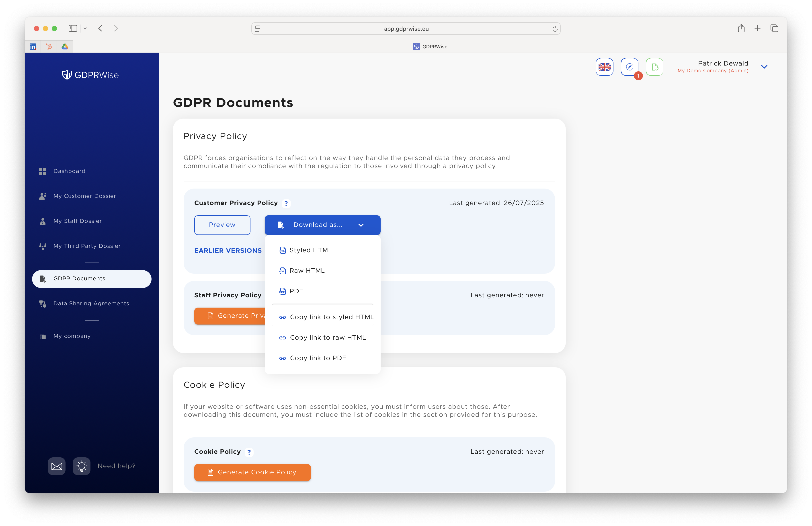Click the envelope help icon

(x=56, y=466)
